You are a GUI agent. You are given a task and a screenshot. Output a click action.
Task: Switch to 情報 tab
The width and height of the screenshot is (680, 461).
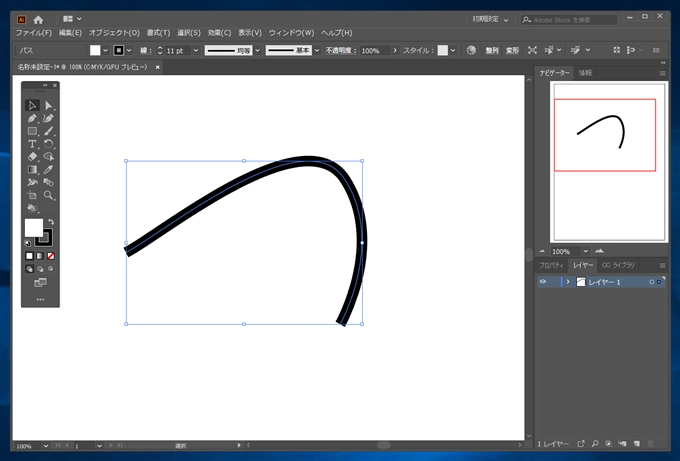coord(585,73)
